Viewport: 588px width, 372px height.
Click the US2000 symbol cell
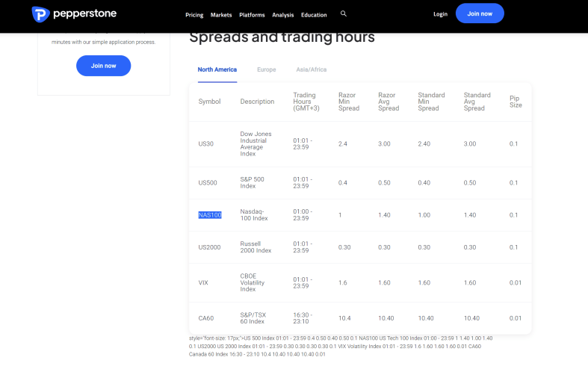209,247
